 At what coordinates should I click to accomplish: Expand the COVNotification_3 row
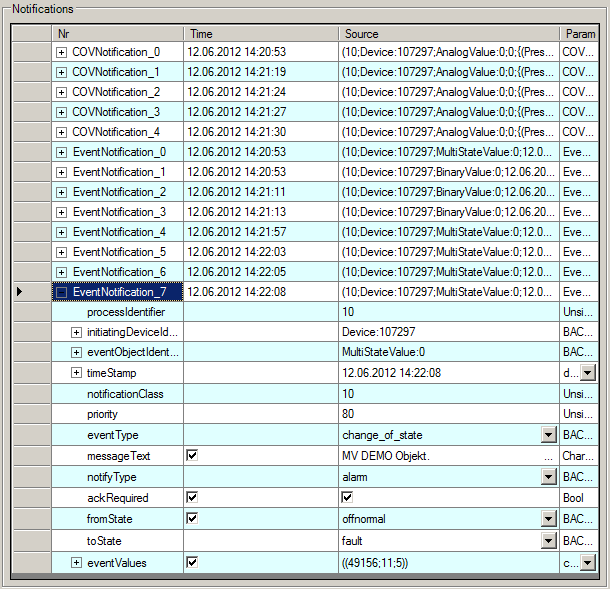[61, 112]
